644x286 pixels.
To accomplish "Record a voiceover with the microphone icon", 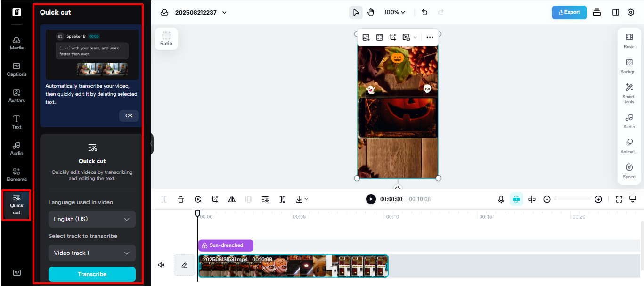I will coord(501,199).
